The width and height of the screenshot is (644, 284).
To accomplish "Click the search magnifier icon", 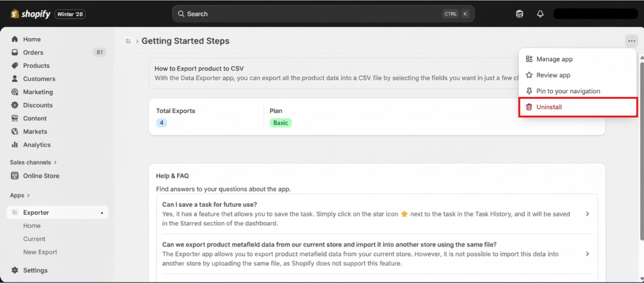I will pos(181,14).
